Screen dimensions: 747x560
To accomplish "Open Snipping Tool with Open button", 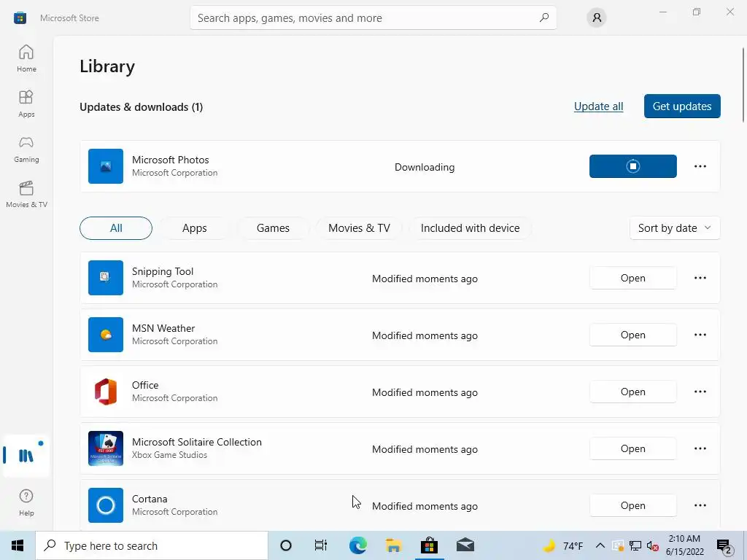I will [x=632, y=278].
